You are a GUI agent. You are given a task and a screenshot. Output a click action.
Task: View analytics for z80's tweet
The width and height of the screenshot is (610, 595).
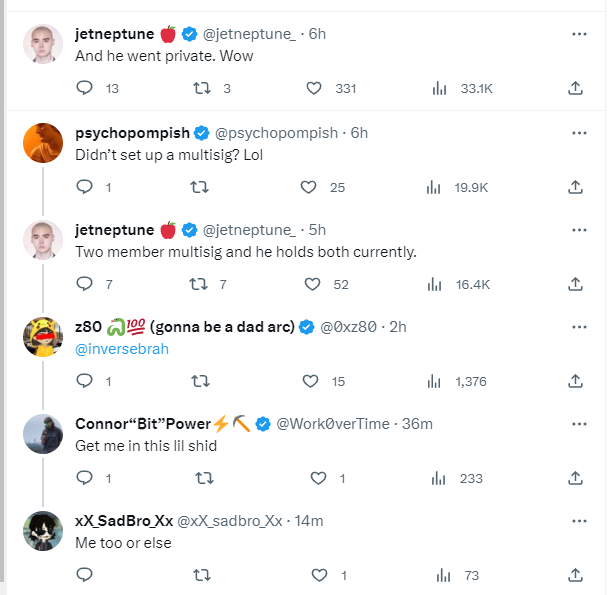coord(435,381)
